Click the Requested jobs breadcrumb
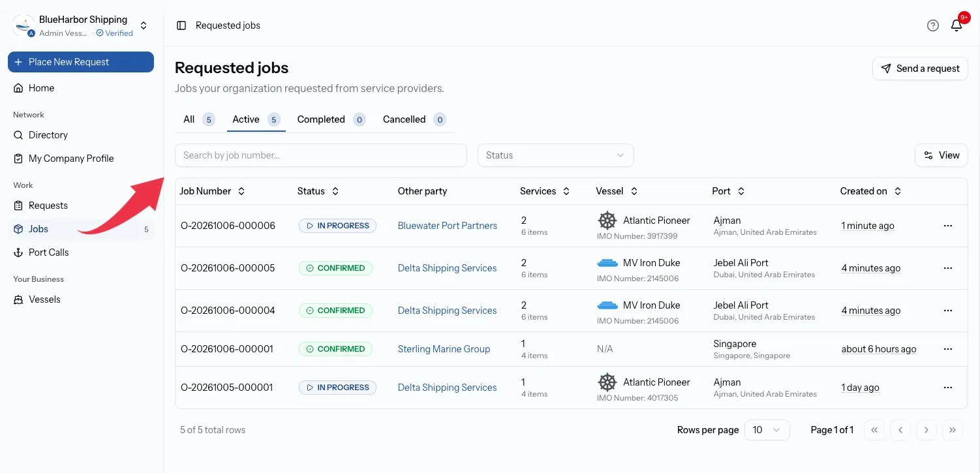The height and width of the screenshot is (473, 980). tap(228, 25)
